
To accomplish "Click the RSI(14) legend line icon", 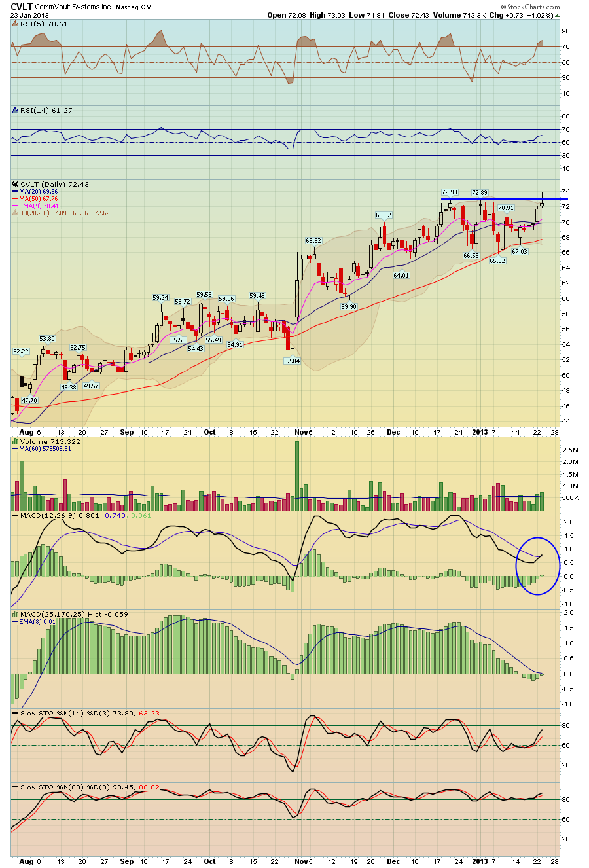I will tap(16, 111).
